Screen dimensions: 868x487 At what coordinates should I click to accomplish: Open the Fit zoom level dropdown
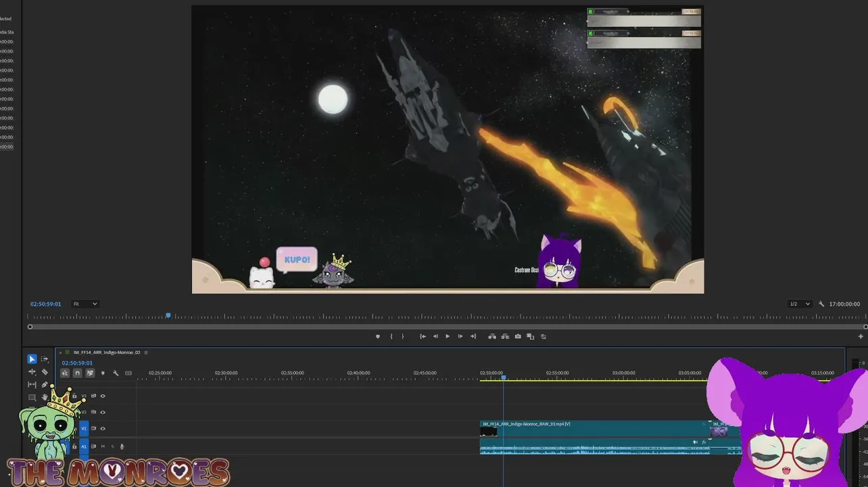point(85,304)
